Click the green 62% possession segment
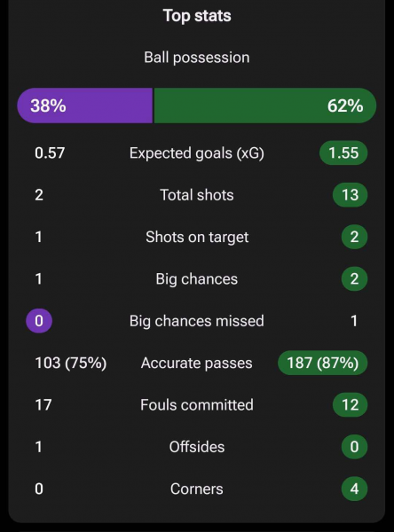 265,106
